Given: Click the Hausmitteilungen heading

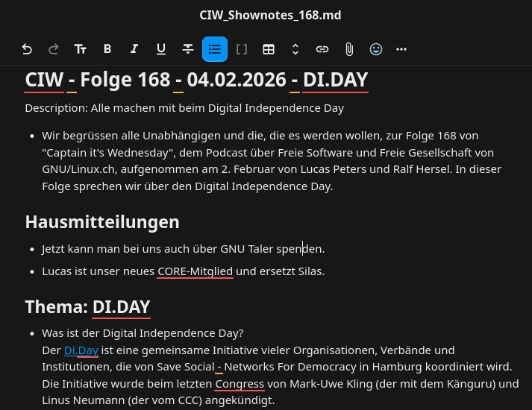Looking at the screenshot, I should [x=101, y=221].
